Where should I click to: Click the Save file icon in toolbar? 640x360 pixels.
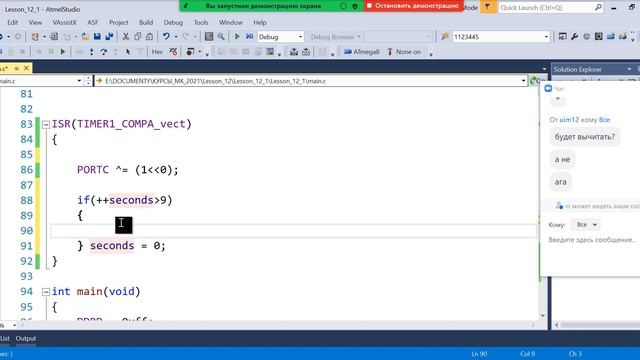[x=97, y=37]
